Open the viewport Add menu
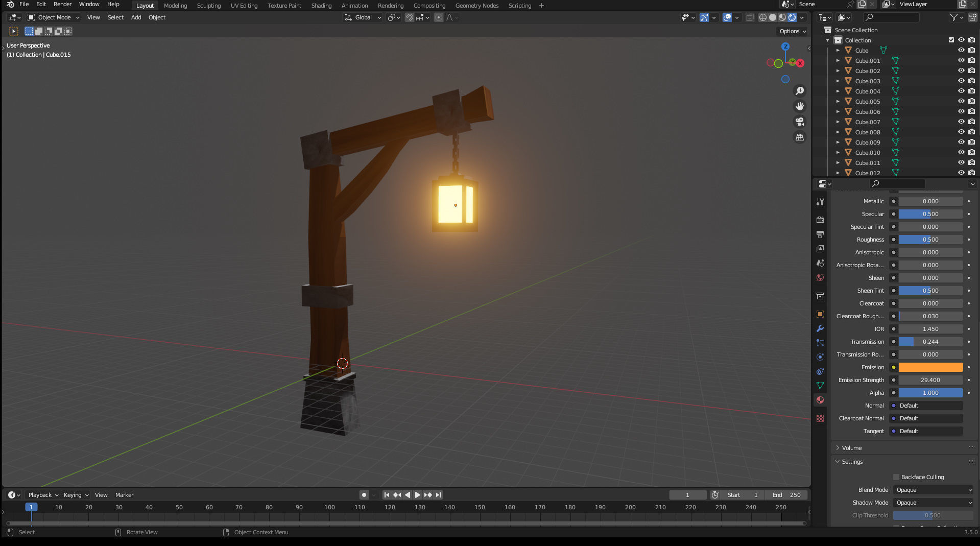The image size is (980, 546). (136, 17)
